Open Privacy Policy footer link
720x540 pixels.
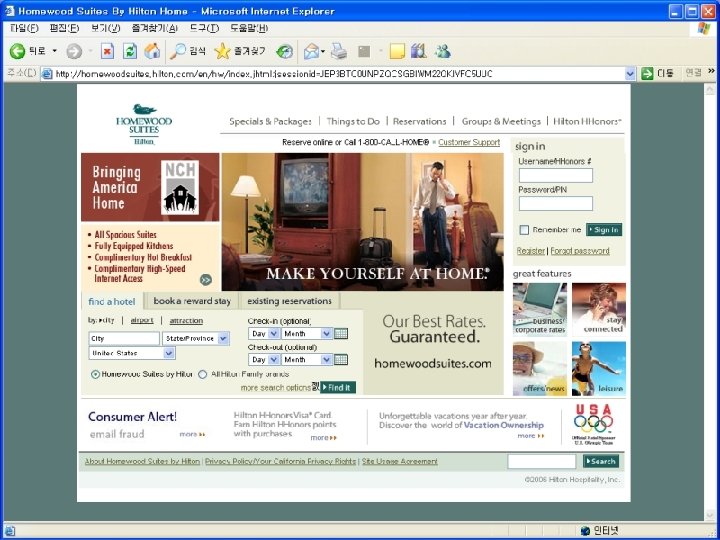281,461
